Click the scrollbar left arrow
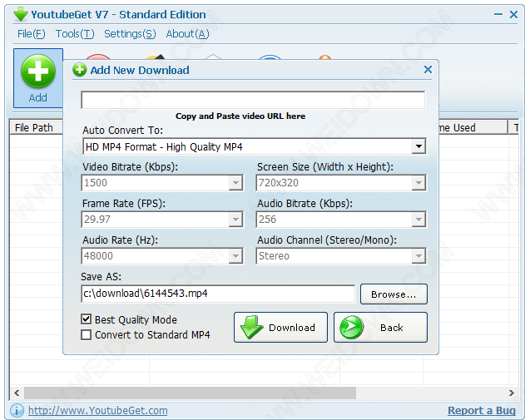Screen dimensions: 525x420 [x=17, y=393]
